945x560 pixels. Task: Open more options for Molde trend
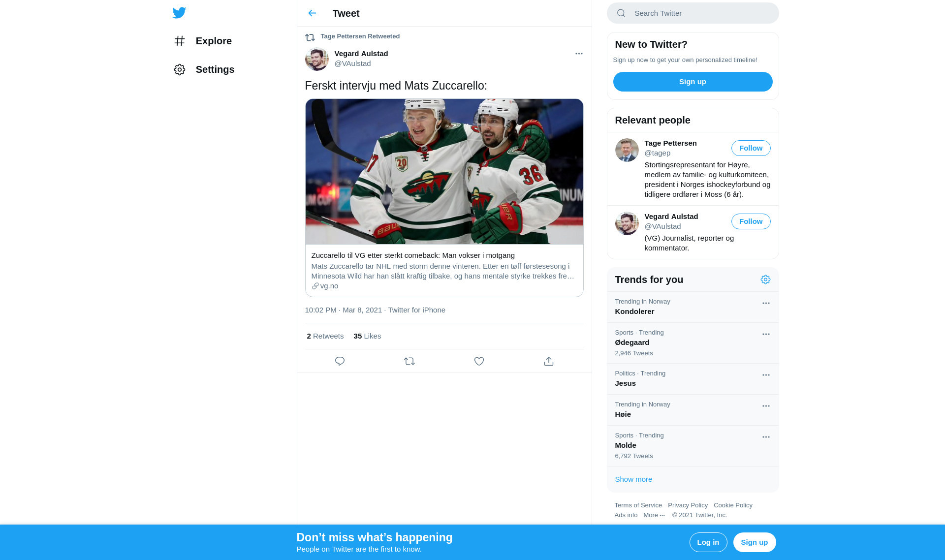(766, 437)
